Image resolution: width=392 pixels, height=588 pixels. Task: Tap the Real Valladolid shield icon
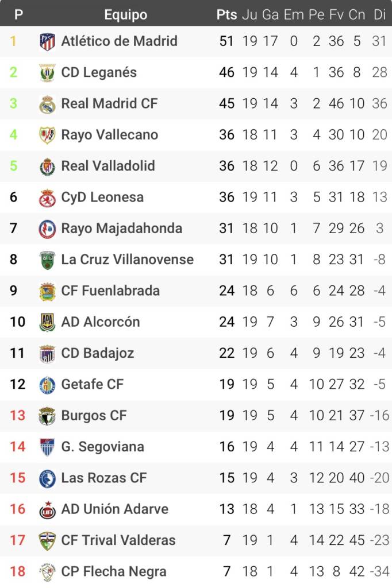[47, 167]
